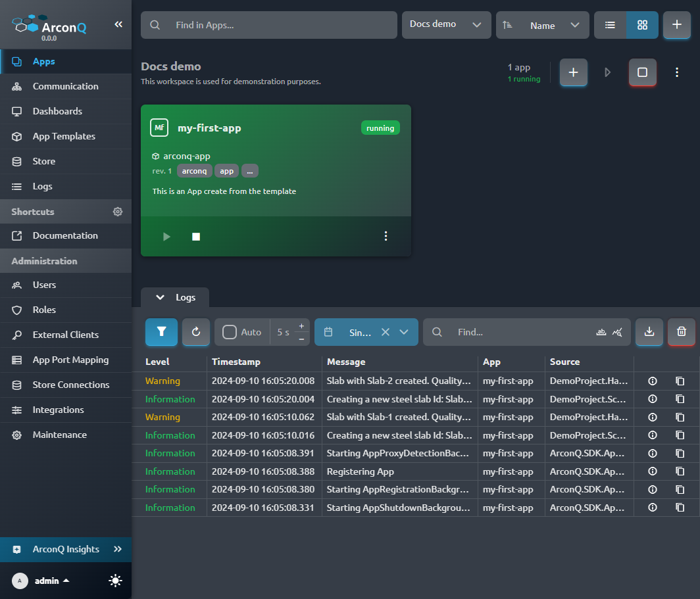Open the Integrations page
Viewport: 700px width, 599px height.
[66, 410]
